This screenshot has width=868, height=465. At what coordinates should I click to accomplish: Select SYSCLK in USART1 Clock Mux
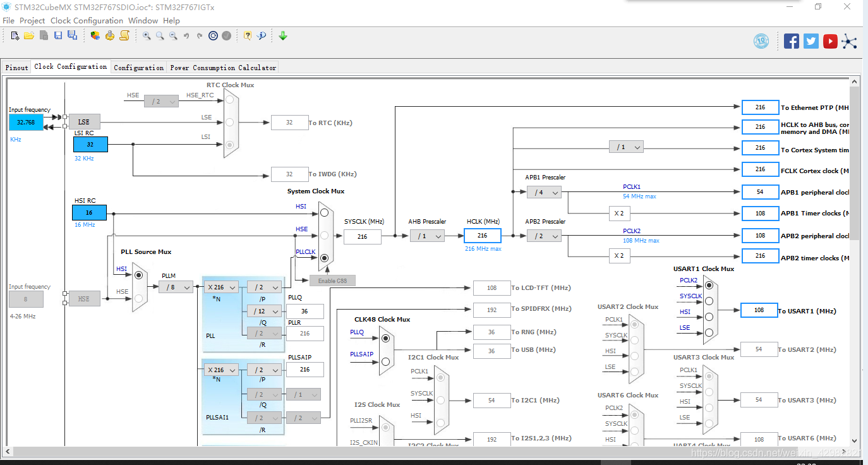click(x=709, y=301)
